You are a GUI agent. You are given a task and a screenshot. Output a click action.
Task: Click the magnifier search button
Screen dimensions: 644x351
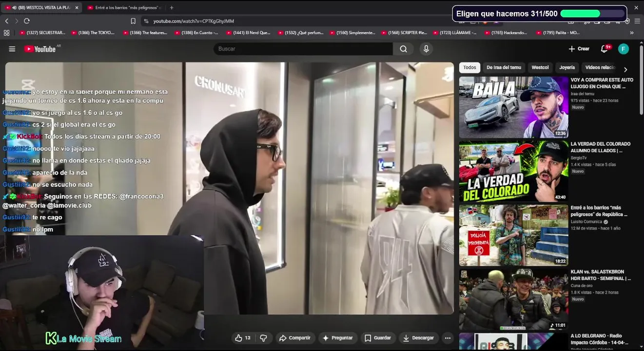coord(403,49)
